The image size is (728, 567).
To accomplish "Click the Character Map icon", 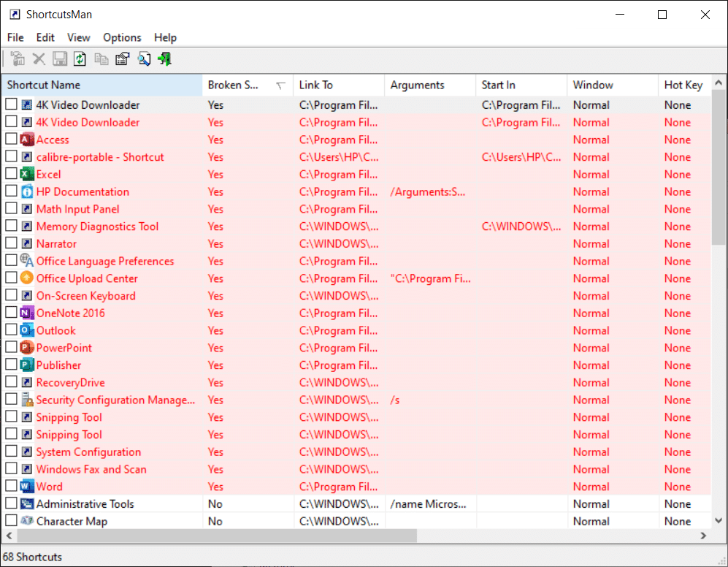I will [27, 520].
